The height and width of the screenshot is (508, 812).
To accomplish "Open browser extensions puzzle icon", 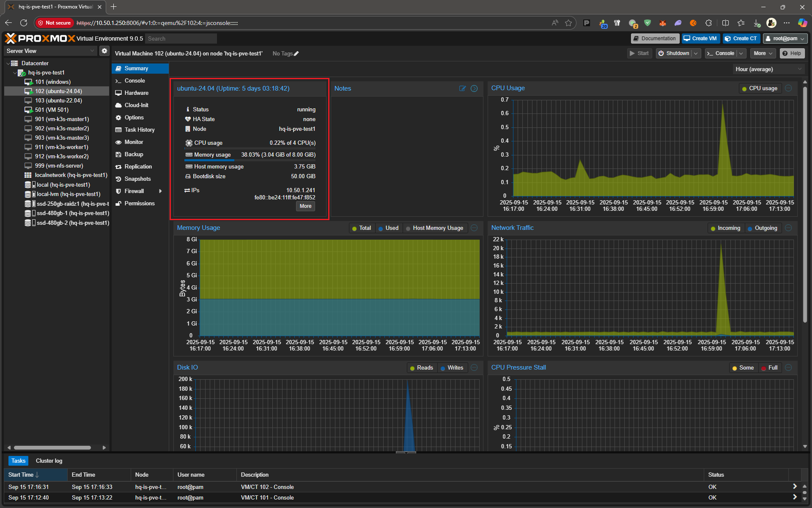I will 708,23.
